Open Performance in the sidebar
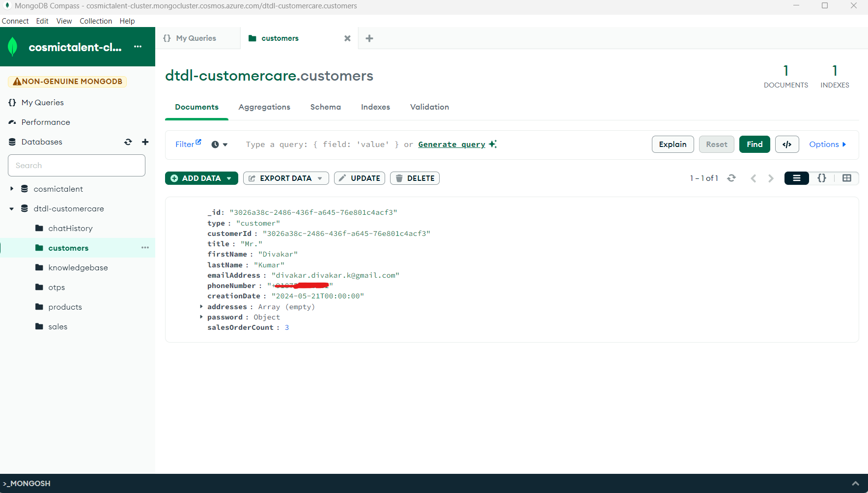The height and width of the screenshot is (493, 868). pos(46,122)
